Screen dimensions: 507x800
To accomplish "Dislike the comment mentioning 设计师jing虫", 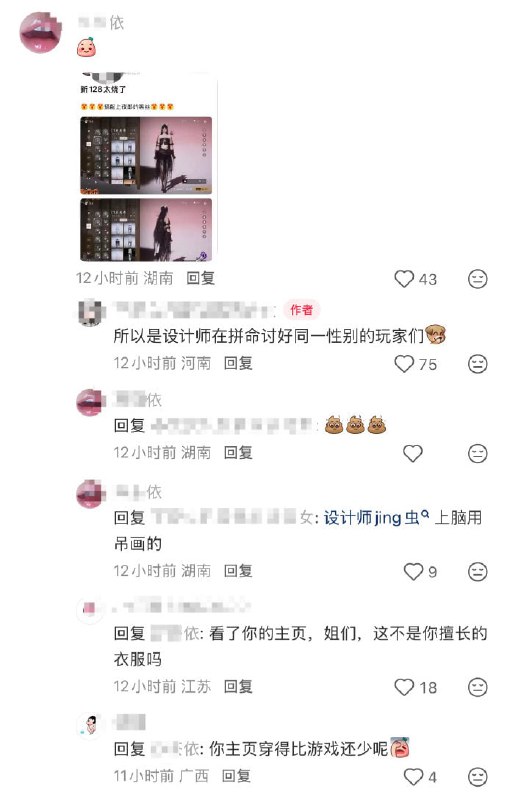I will tap(477, 571).
